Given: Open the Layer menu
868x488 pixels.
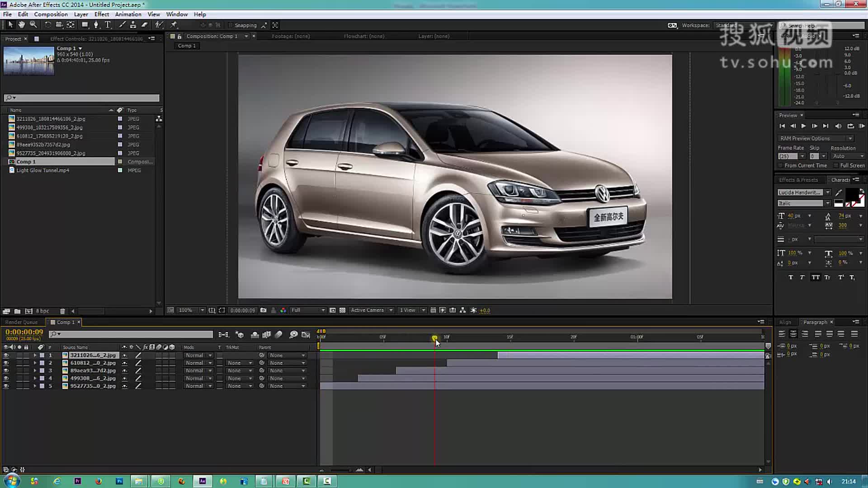Looking at the screenshot, I should click(81, 14).
